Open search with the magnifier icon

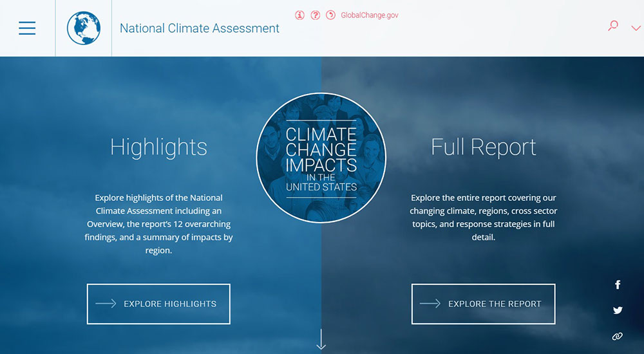613,26
